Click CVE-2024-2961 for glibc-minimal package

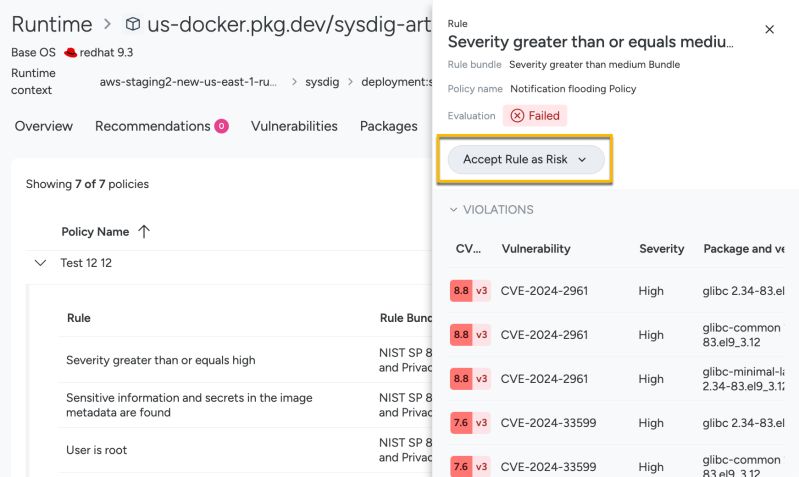pyautogui.click(x=544, y=379)
